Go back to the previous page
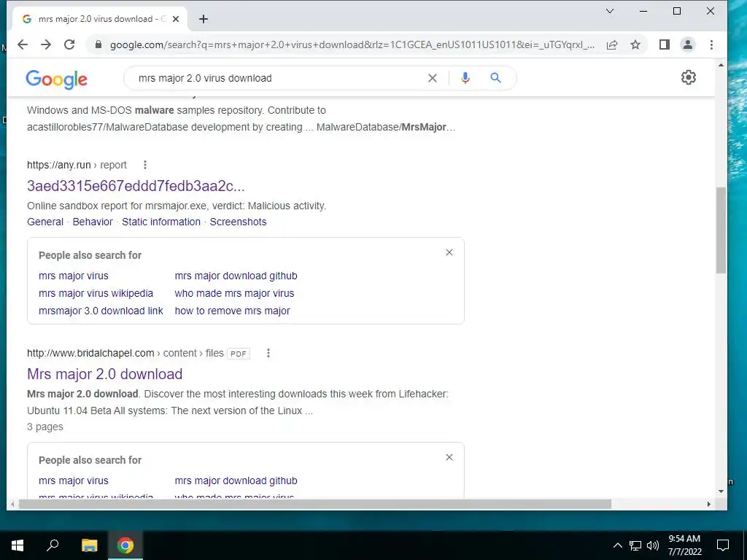This screenshot has width=747, height=560. tap(23, 44)
